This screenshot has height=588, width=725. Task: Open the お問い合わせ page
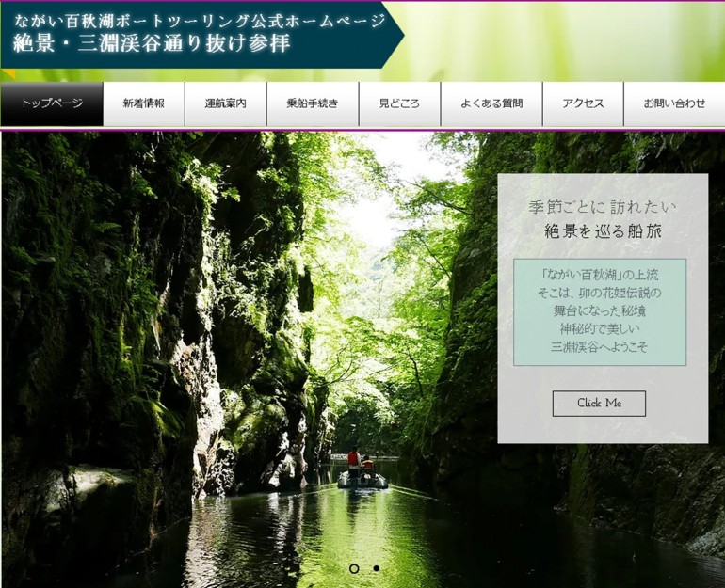[x=674, y=103]
